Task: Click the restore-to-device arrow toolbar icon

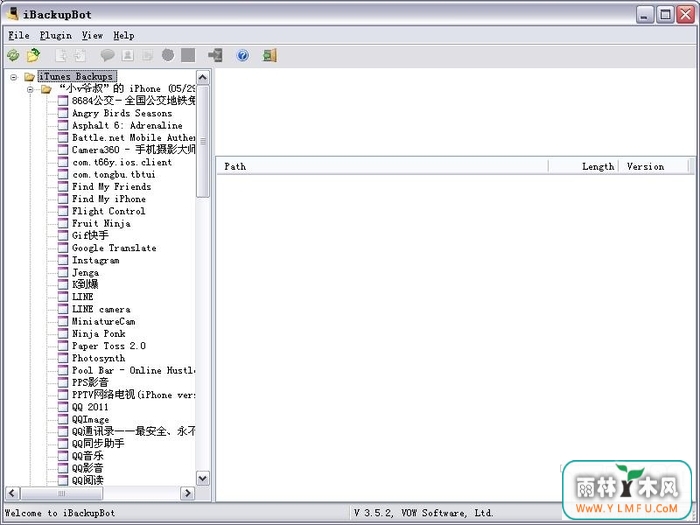Action: tap(215, 55)
